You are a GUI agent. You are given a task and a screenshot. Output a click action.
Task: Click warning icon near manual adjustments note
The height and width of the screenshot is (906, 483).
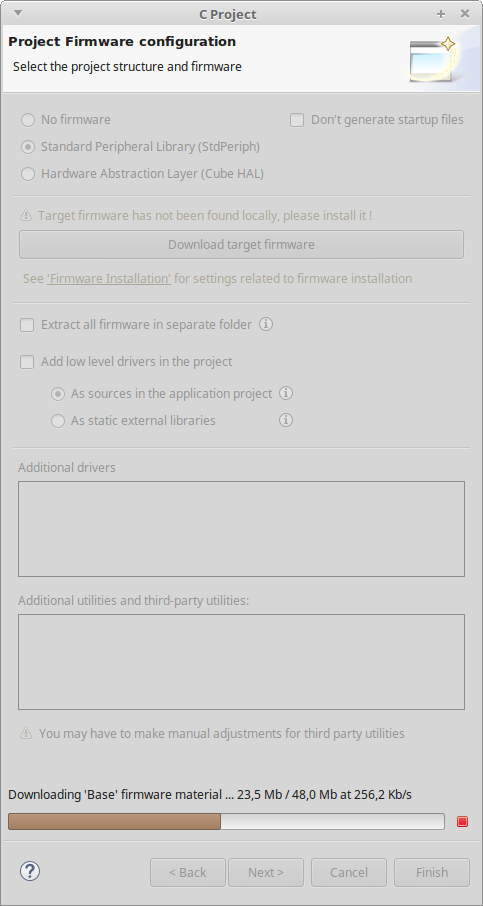[26, 734]
